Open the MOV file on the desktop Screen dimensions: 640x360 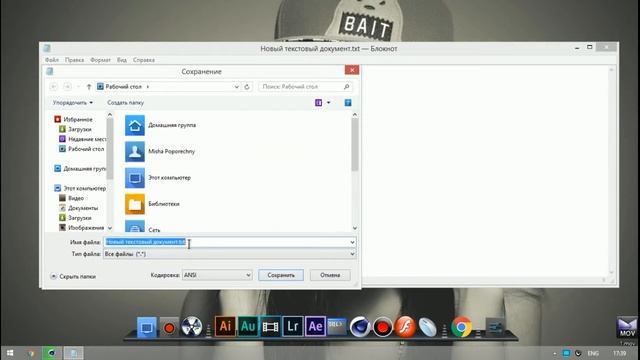627,328
